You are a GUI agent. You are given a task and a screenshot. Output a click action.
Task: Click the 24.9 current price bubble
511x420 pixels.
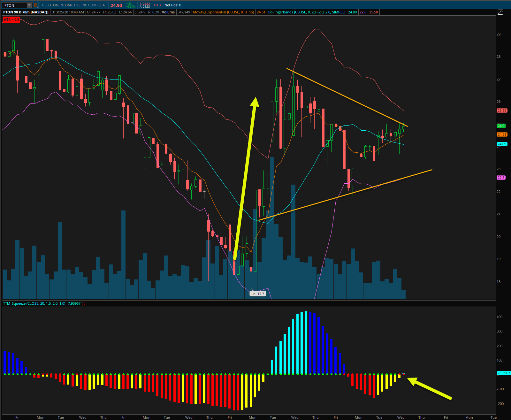501,126
